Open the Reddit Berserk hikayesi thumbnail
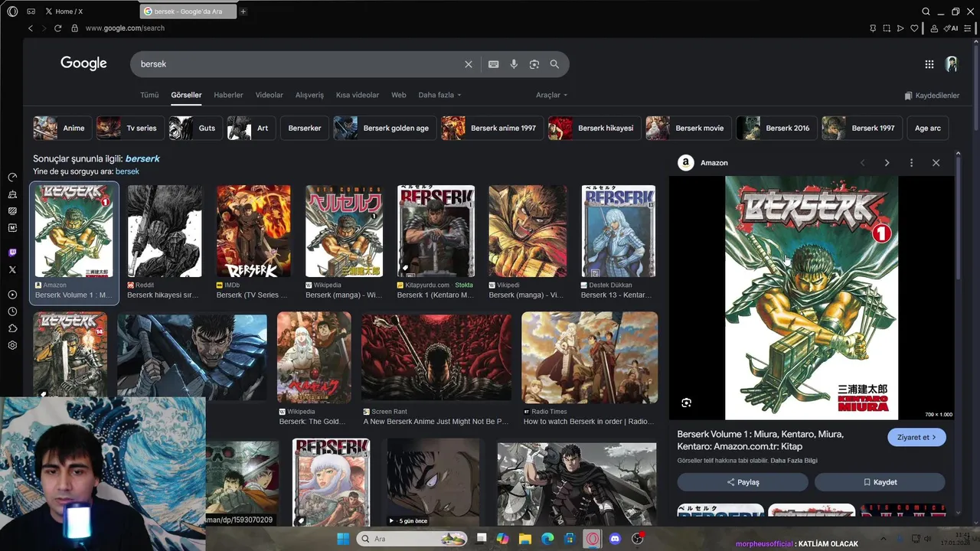The image size is (980, 551). [165, 231]
